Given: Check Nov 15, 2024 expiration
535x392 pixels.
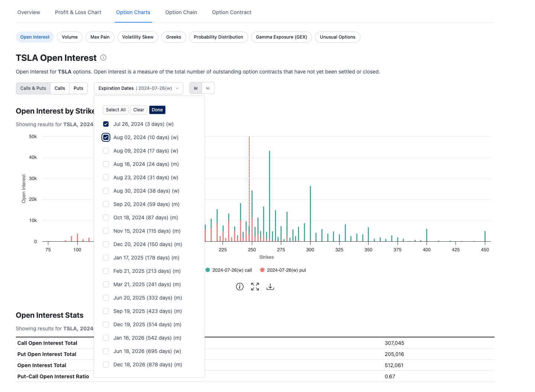Looking at the screenshot, I should pyautogui.click(x=106, y=231).
